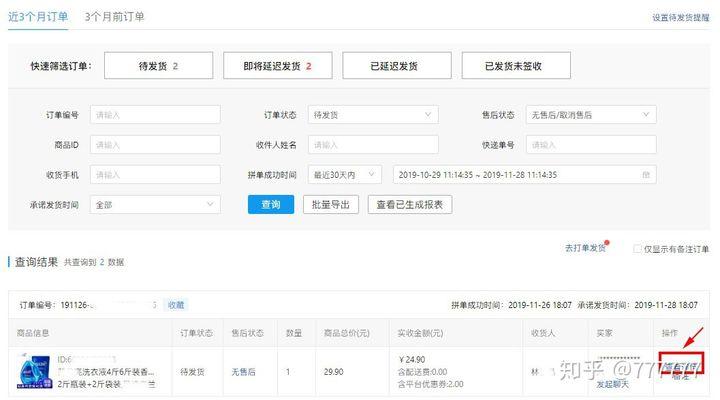
Task: Click the 发起聊天 link
Action: pyautogui.click(x=613, y=384)
